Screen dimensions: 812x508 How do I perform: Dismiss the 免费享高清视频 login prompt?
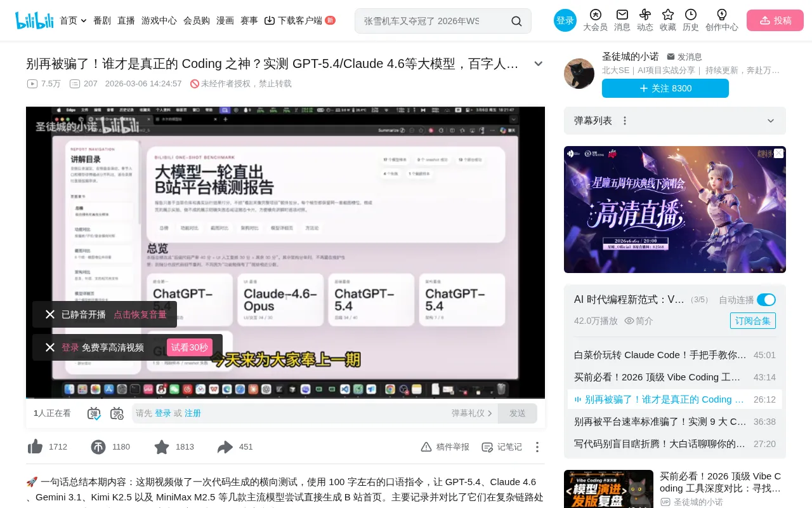point(50,347)
